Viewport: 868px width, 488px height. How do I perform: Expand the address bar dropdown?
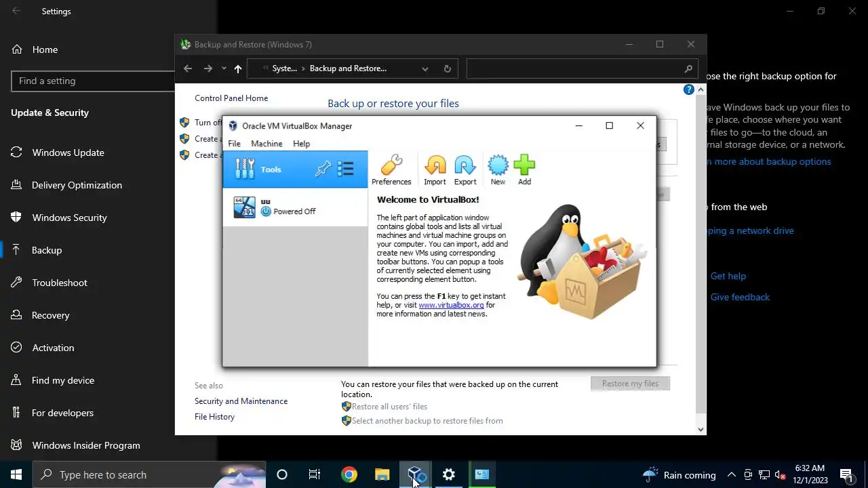[425, 68]
